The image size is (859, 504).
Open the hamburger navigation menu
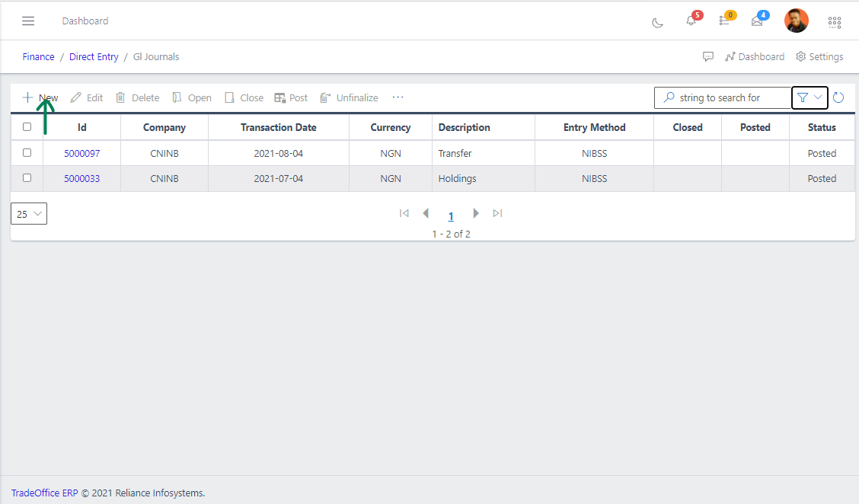(x=28, y=21)
